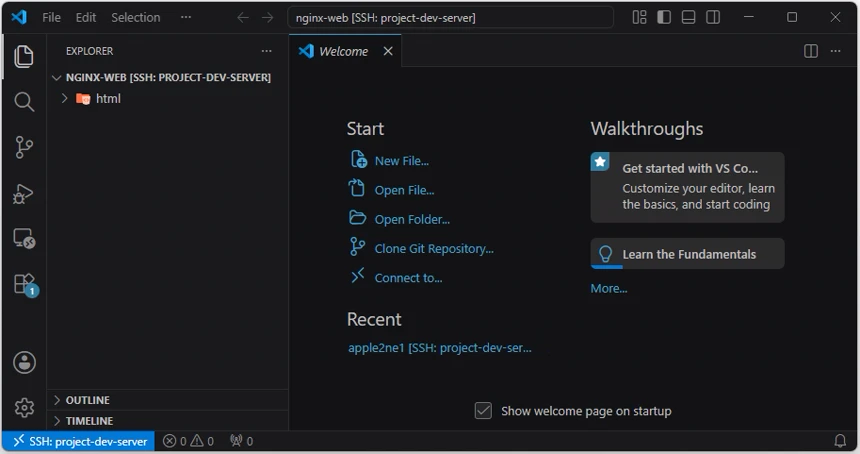This screenshot has height=454, width=860.
Task: Open the Remote Explorer view
Action: point(24,239)
